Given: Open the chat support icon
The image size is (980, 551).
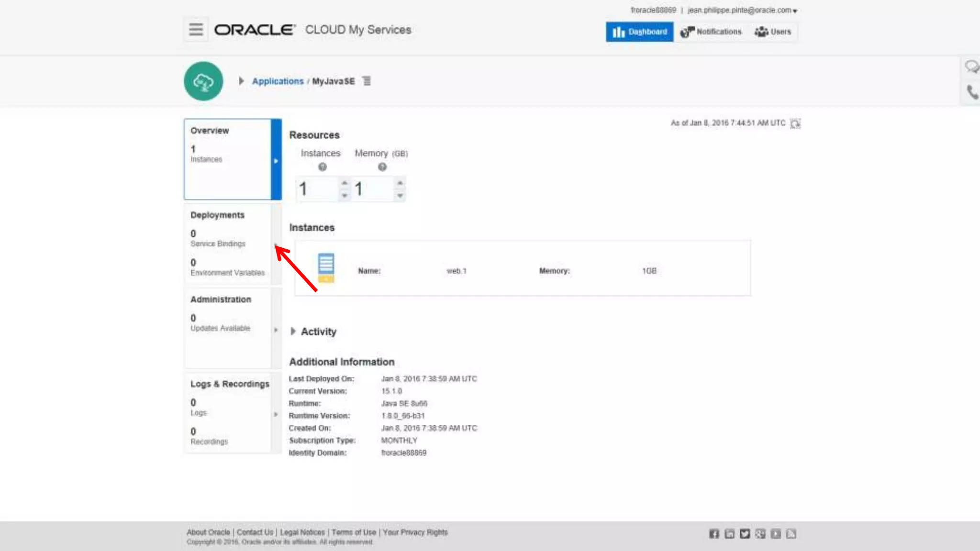Looking at the screenshot, I should [971, 66].
